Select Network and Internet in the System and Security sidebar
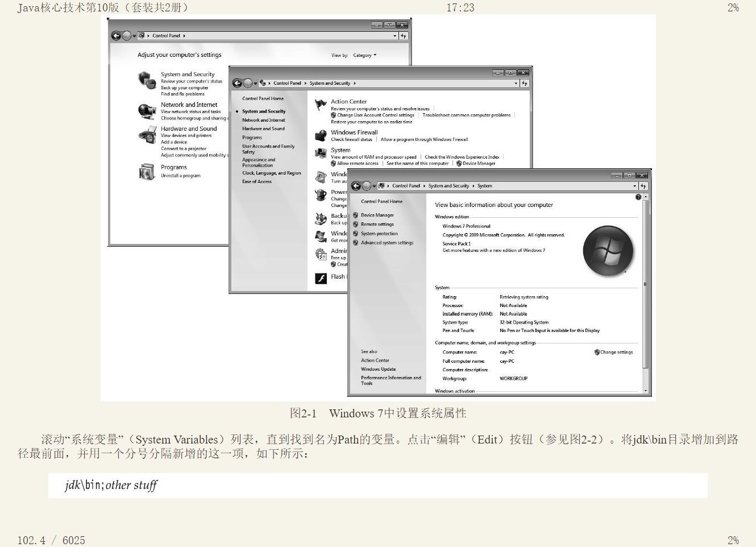756x547 pixels. [264, 120]
